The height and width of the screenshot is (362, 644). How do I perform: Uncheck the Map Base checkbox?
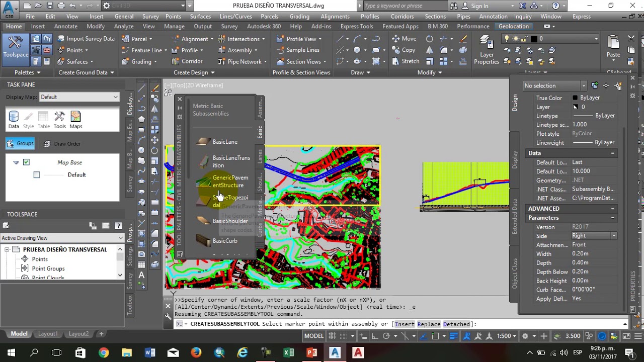[x=26, y=162]
